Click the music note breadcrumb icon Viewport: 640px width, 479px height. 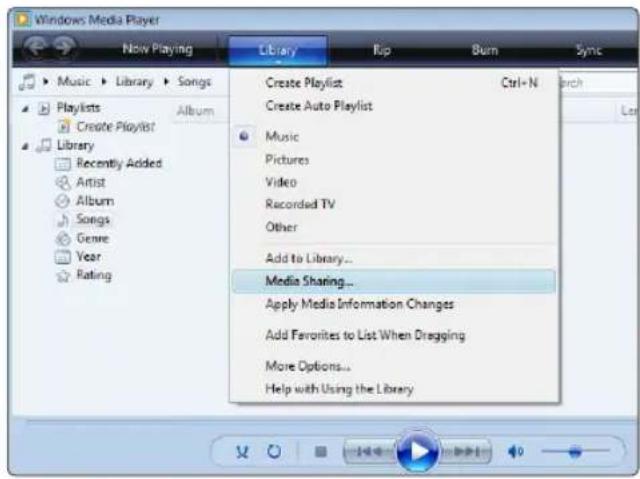click(x=27, y=82)
